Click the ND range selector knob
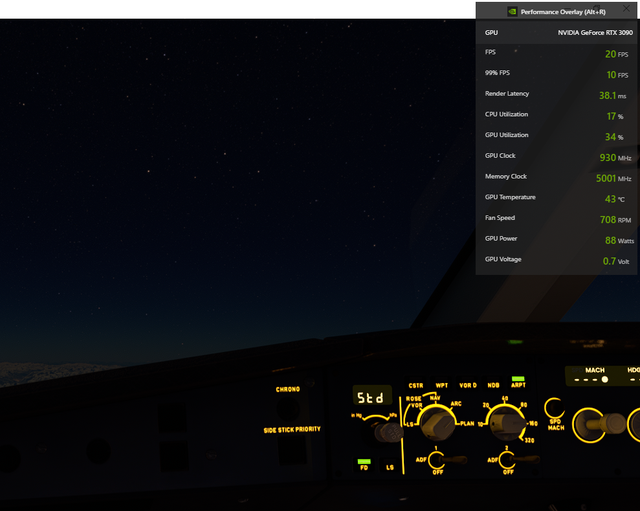640x511 pixels. point(506,423)
